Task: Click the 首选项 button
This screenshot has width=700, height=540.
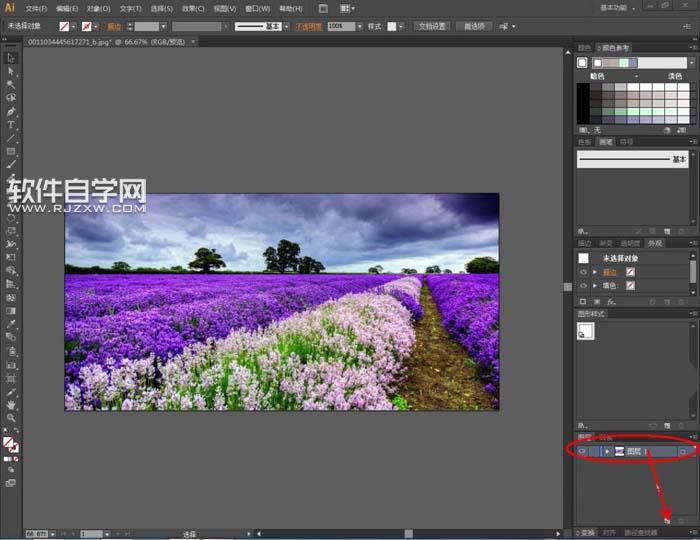Action: tap(473, 26)
